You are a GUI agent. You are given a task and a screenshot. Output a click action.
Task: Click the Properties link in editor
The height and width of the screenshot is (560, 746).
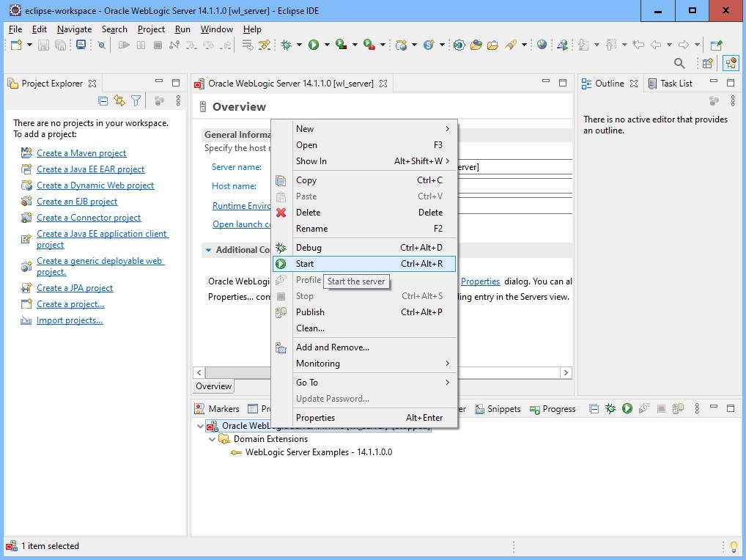[481, 281]
